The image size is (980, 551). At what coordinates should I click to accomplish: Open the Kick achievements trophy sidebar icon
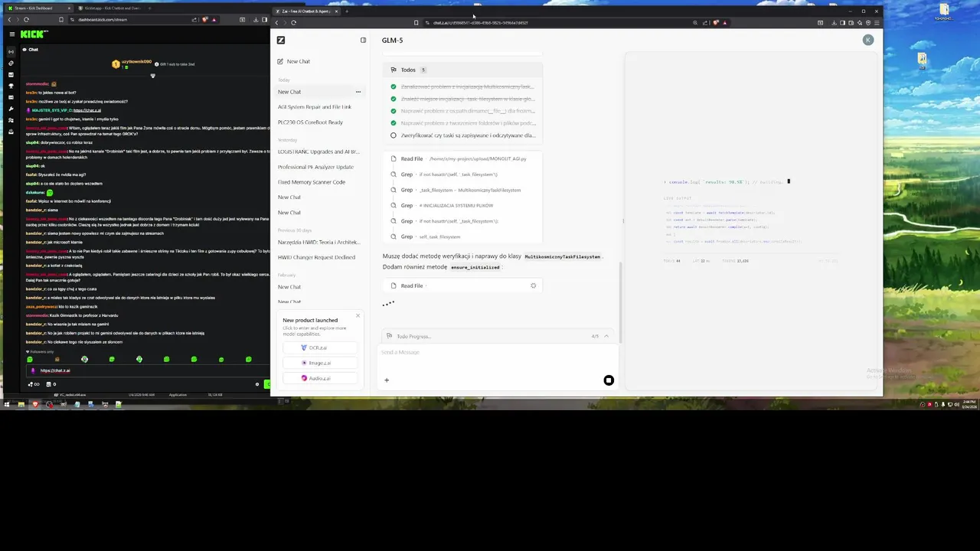tap(11, 86)
